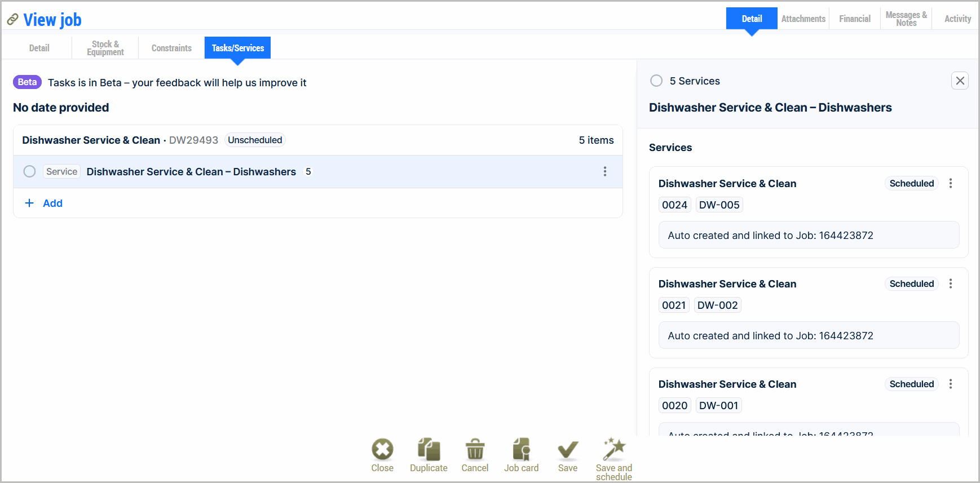Click the Service type label in the row
This screenshot has height=483, width=980.
point(62,171)
